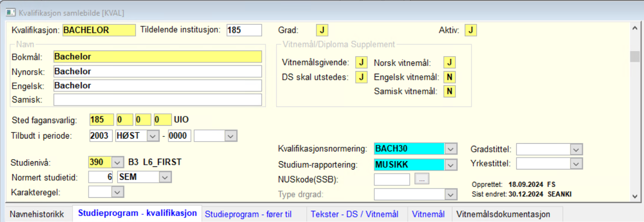Click the Nynorsk name field

pyautogui.click(x=158, y=71)
